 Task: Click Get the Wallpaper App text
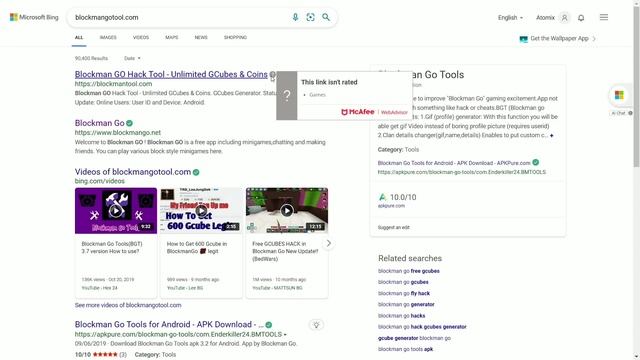coord(559,38)
